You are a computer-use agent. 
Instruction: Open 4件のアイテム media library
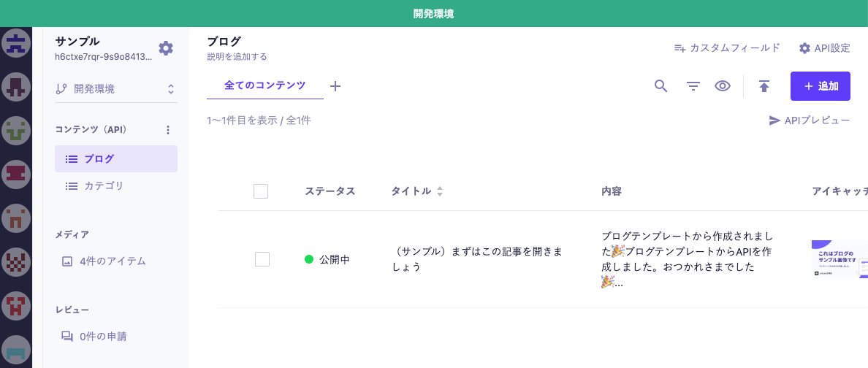coord(113,261)
